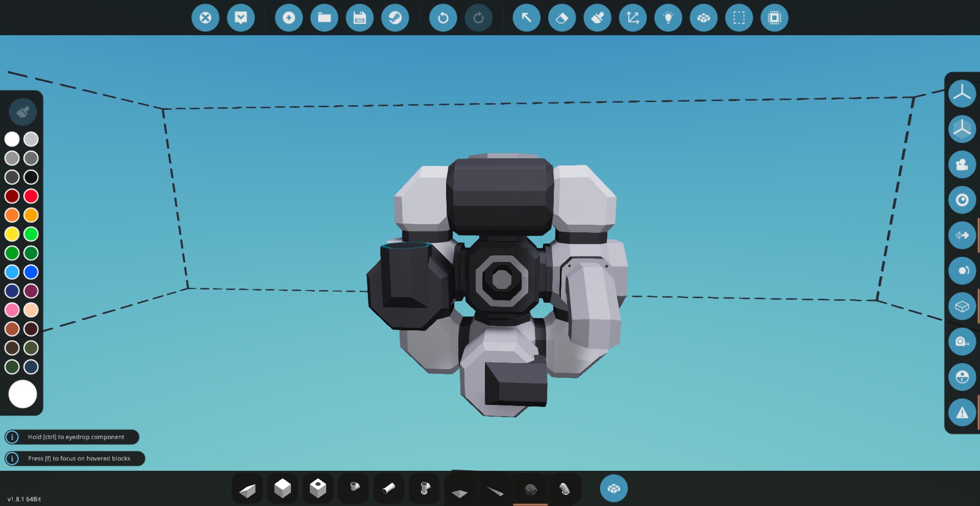
Task: Open the load vehicle folder icon
Action: (x=324, y=18)
